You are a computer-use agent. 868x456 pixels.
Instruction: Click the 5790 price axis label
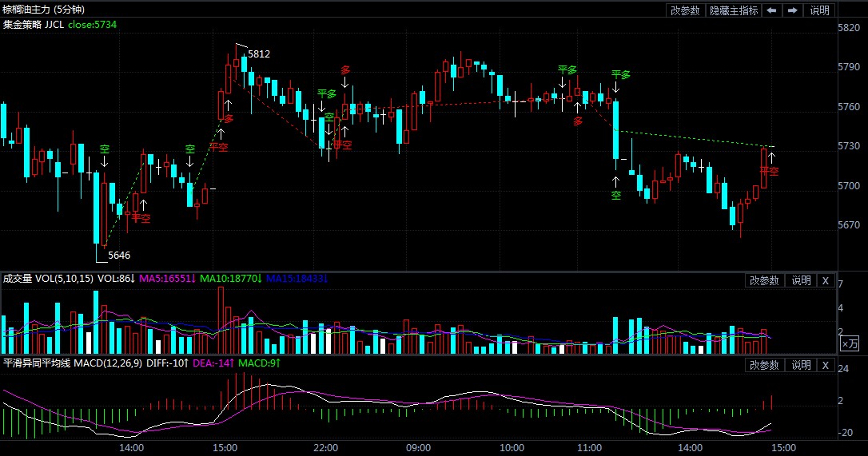coord(849,67)
